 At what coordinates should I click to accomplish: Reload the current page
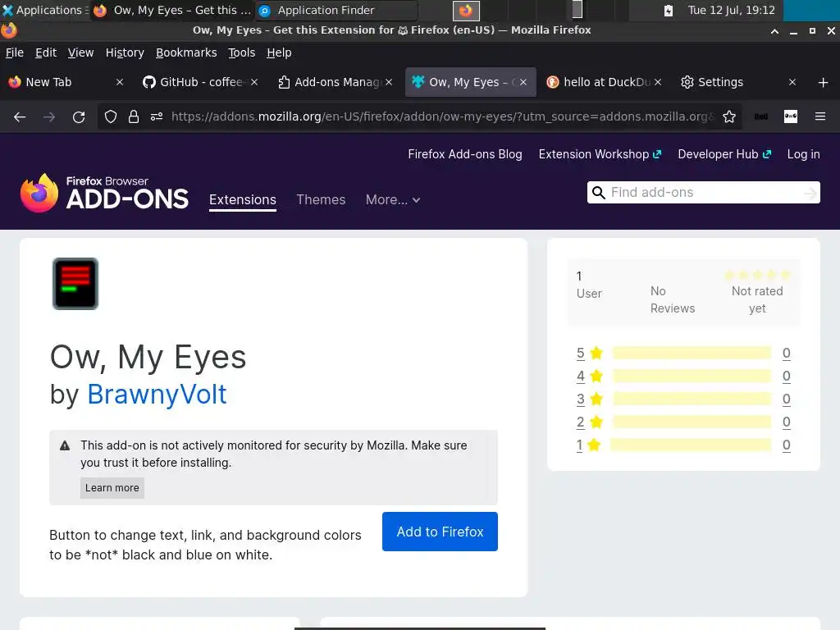79,116
